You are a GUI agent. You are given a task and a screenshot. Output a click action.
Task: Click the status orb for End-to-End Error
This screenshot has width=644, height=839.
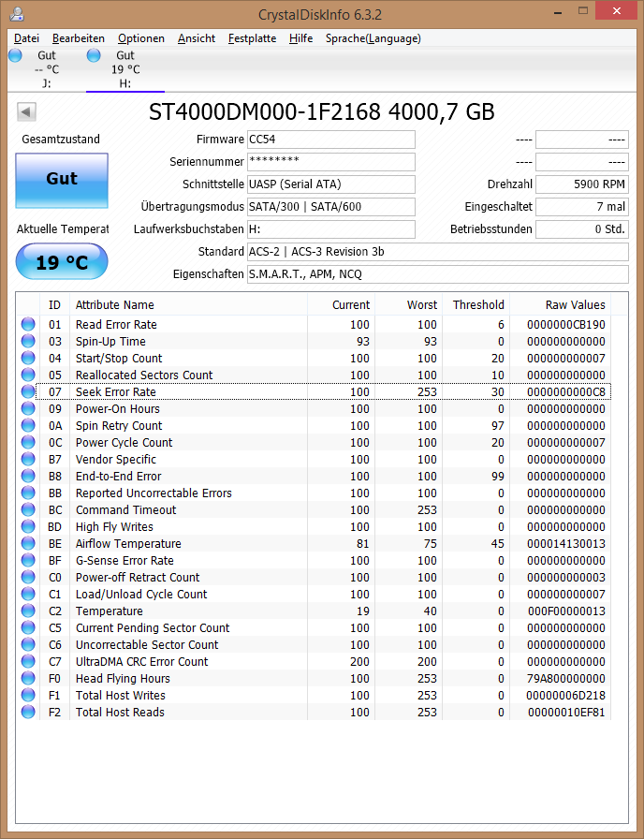pos(28,476)
